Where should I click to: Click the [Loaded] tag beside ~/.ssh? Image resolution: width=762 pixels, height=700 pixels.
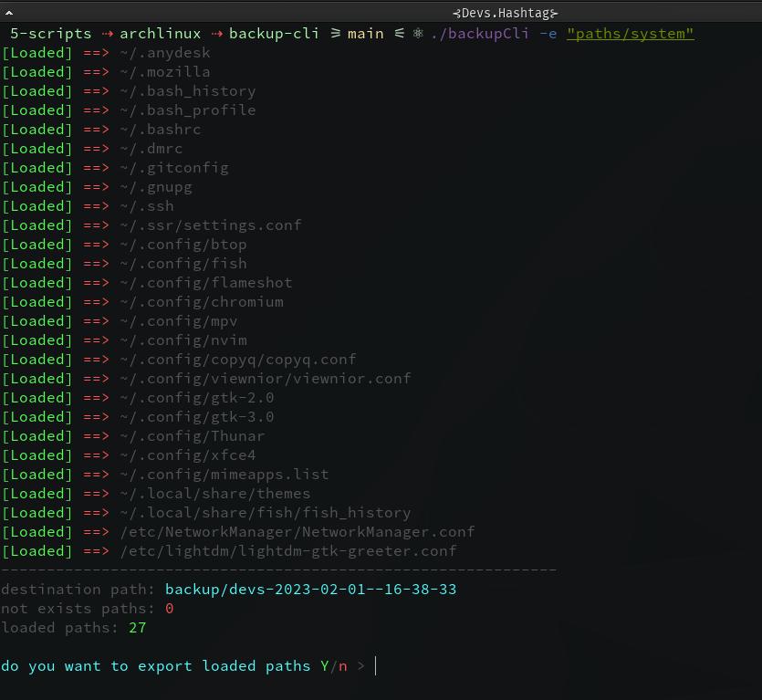click(37, 206)
